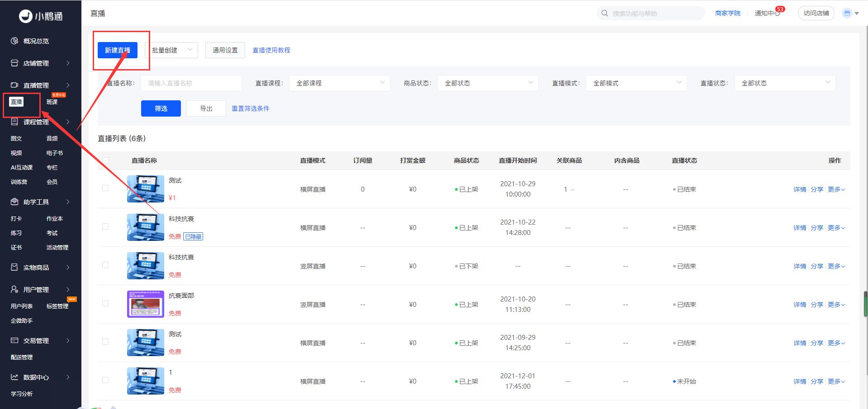Open the 直播使用教程 link
Screen dimensions: 868x409
271,50
